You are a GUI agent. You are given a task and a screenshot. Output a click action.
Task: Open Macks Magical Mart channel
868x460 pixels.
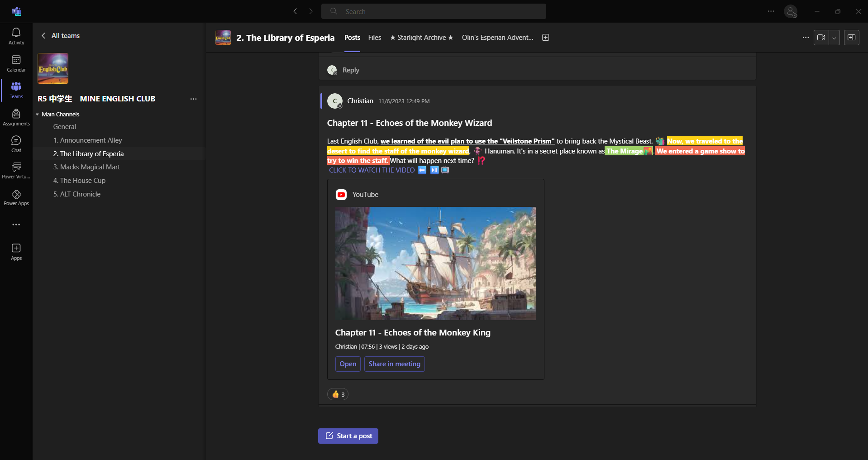119,167
